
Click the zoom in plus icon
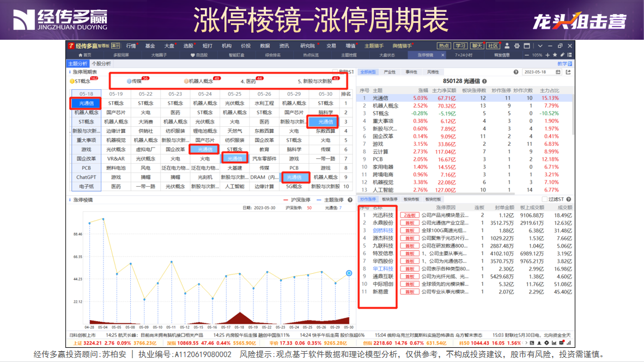[x=547, y=54]
